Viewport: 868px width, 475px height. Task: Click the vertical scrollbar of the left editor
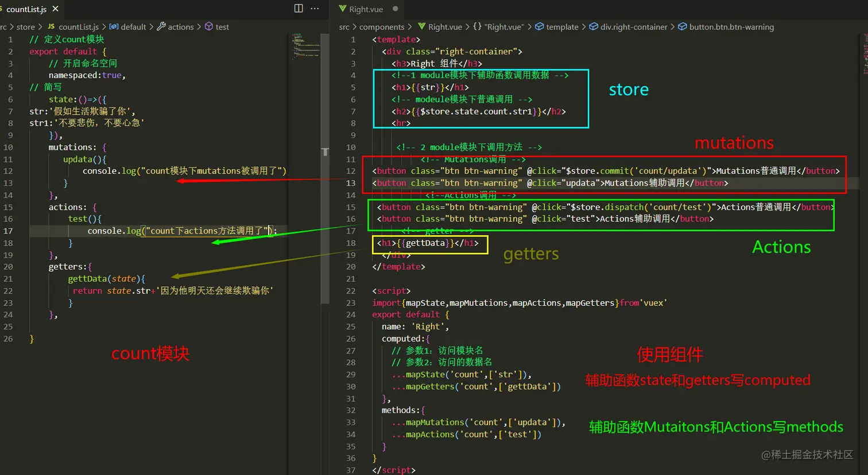(x=325, y=168)
